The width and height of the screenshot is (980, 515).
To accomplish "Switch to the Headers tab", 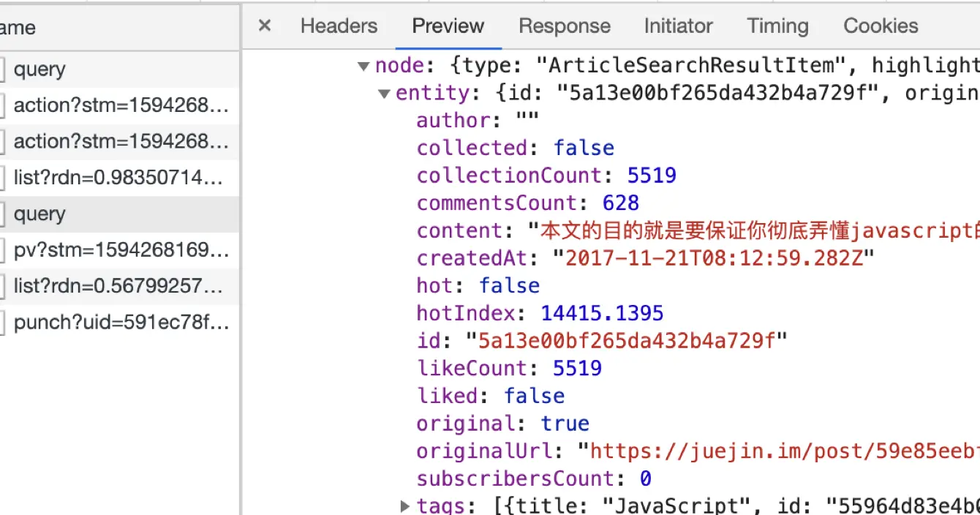I will (339, 26).
